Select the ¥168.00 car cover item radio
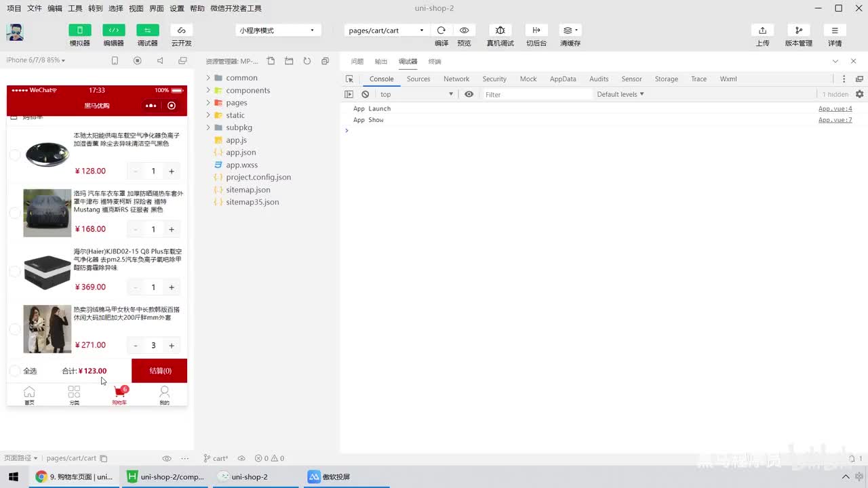 point(14,213)
